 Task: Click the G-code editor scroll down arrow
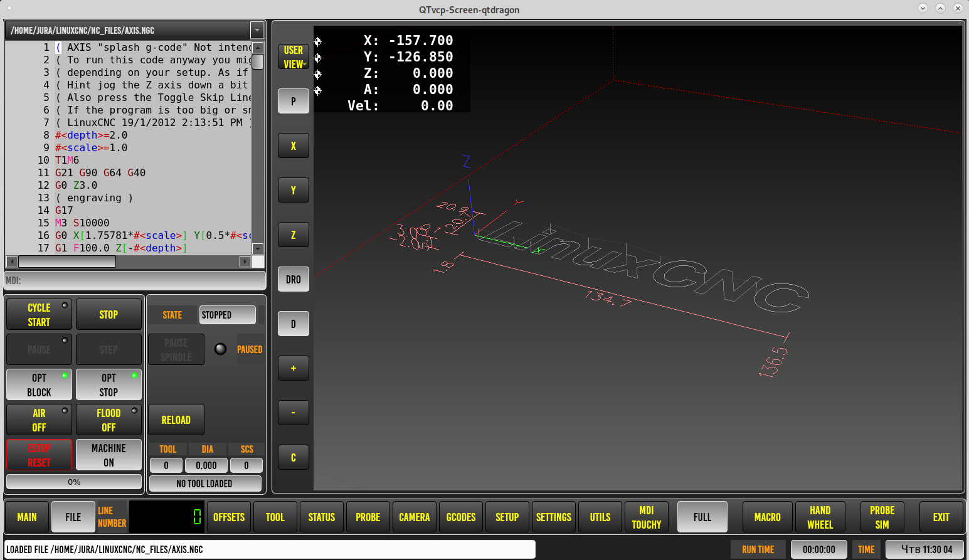[258, 249]
